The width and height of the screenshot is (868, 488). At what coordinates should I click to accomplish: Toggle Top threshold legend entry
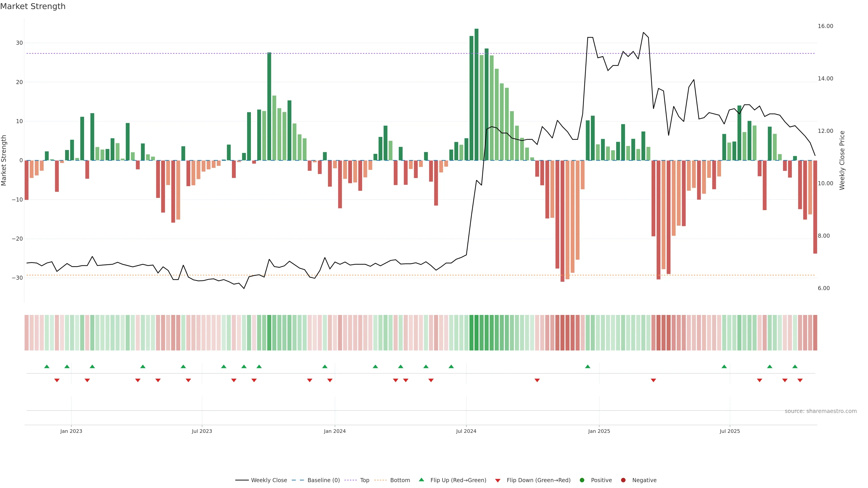[x=364, y=480]
